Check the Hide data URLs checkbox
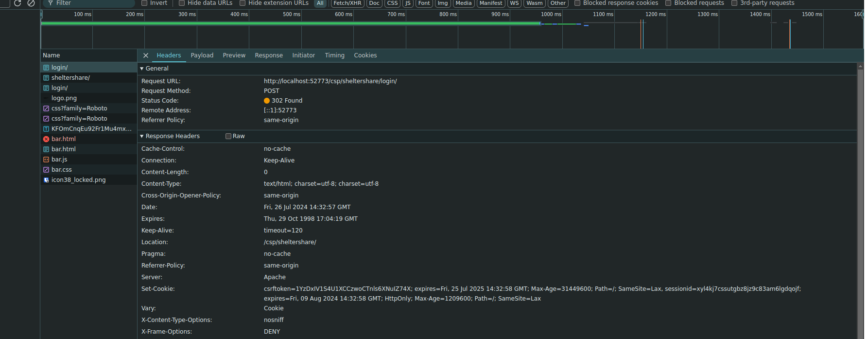The height and width of the screenshot is (339, 868). tap(182, 3)
